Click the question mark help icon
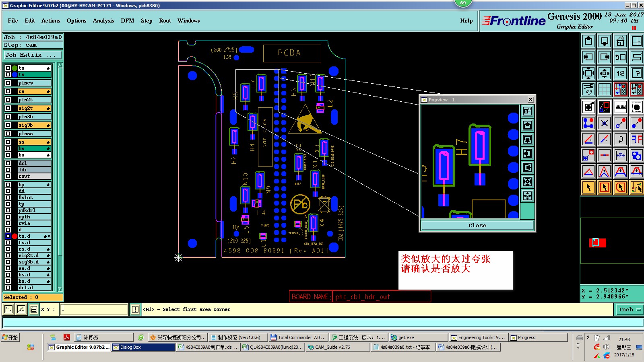Viewport: 644px width, 362px height. [637, 73]
